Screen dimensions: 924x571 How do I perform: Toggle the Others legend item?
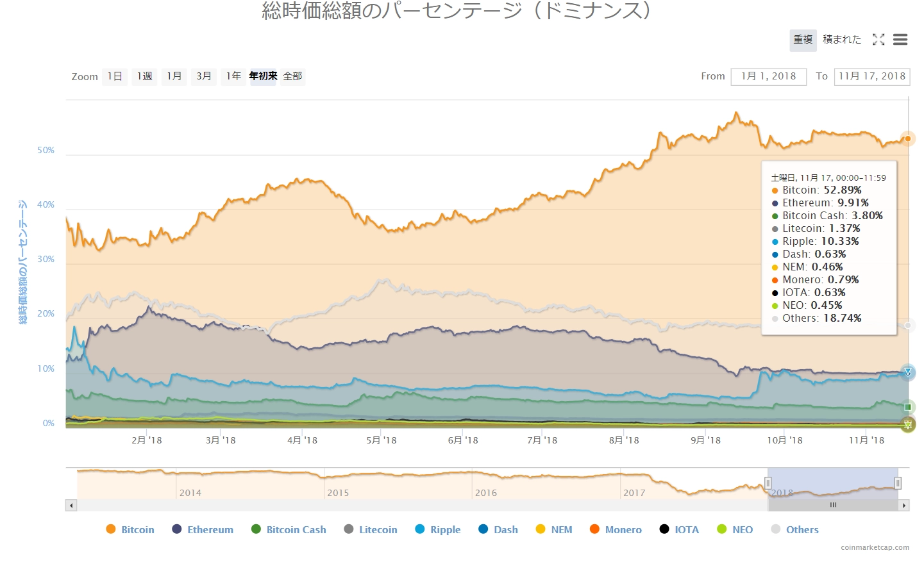(x=795, y=529)
